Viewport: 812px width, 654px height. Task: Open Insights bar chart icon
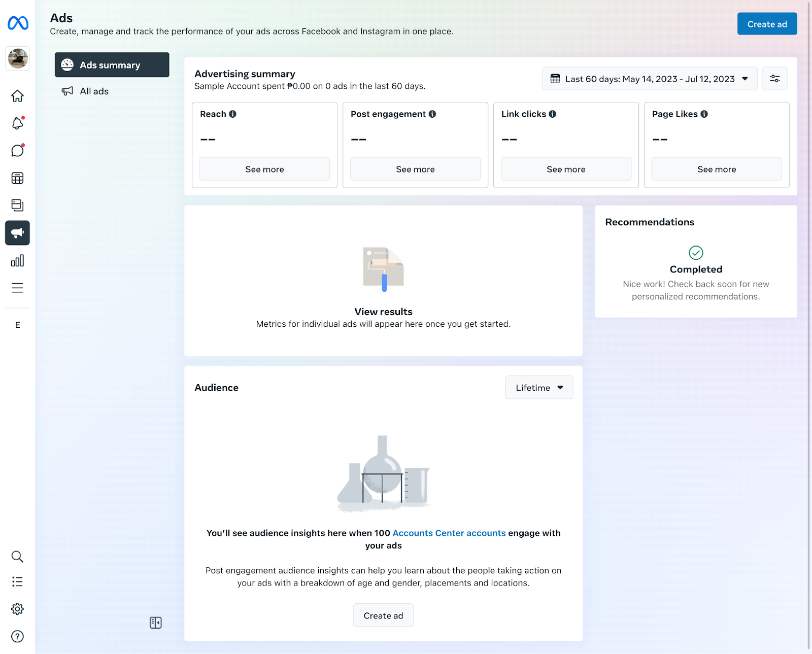click(x=17, y=261)
